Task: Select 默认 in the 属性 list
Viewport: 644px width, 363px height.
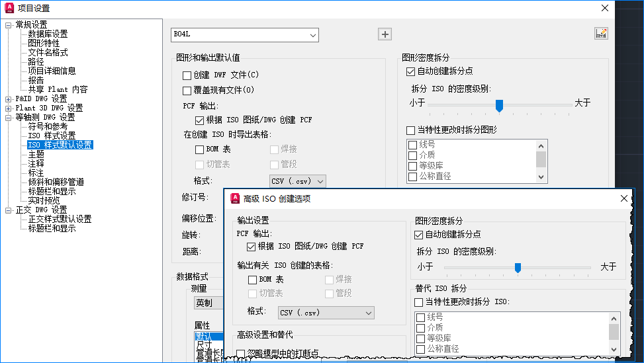Action: [x=209, y=337]
